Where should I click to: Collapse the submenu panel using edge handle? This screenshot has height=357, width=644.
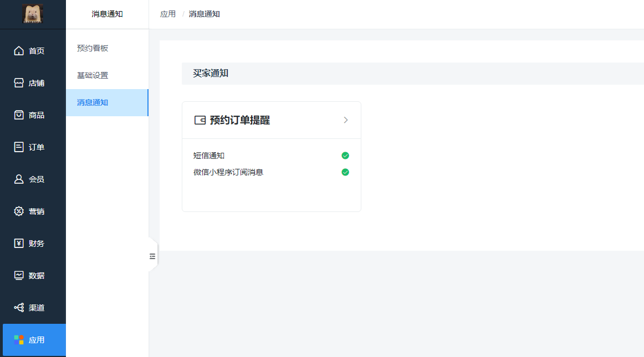click(x=152, y=256)
